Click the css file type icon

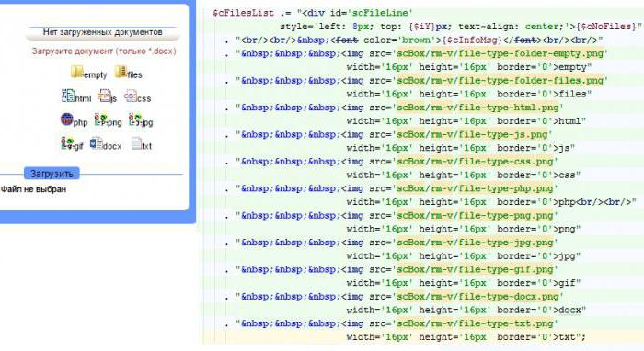[x=131, y=96]
